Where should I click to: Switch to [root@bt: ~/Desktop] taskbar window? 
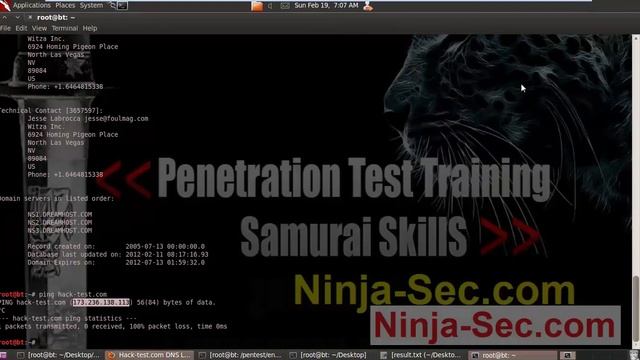[x=328, y=355]
